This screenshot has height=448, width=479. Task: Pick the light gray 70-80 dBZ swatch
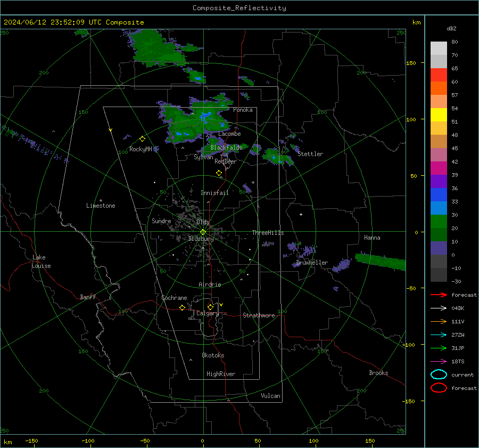click(x=439, y=48)
